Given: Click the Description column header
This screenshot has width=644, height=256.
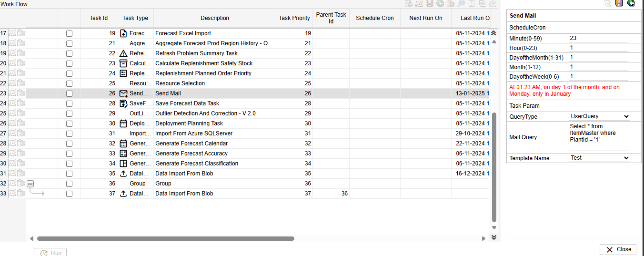Looking at the screenshot, I should click(214, 18).
